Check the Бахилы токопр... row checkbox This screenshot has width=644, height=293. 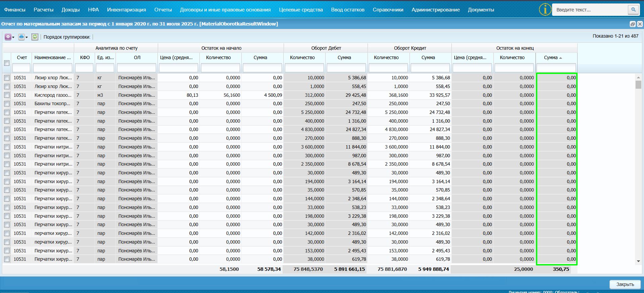pyautogui.click(x=7, y=103)
